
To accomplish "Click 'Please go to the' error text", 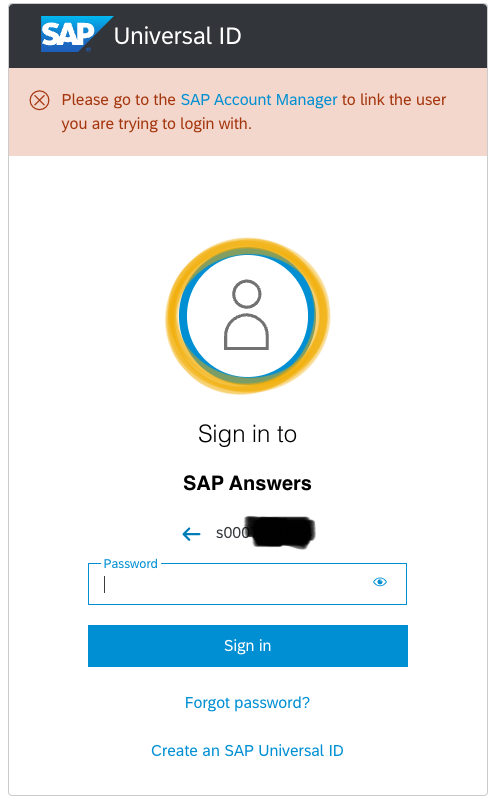I will point(119,100).
